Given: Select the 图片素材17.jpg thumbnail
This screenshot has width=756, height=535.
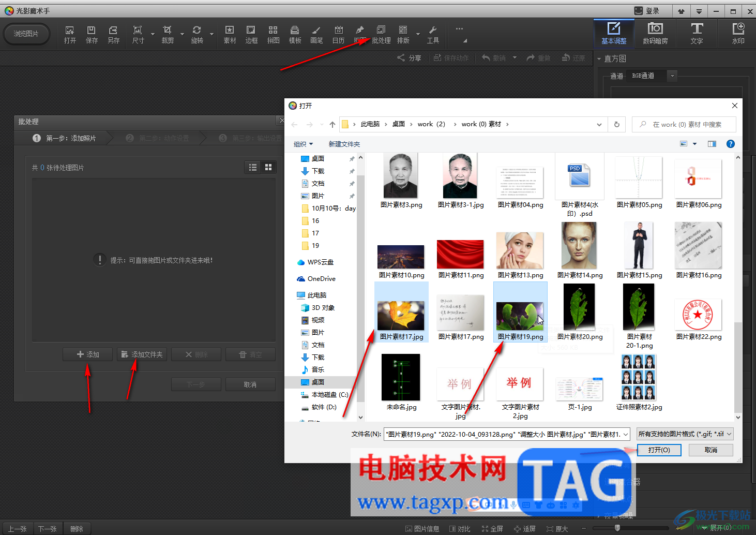Looking at the screenshot, I should click(x=401, y=312).
